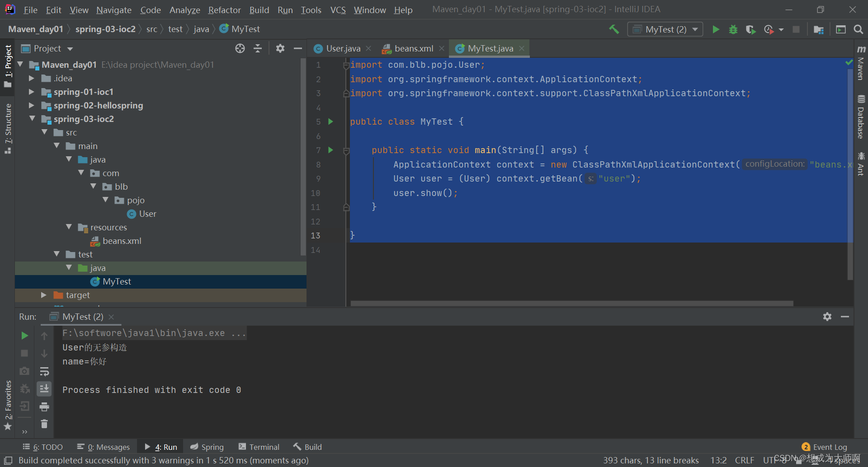Run with Coverage shield icon

pos(750,29)
